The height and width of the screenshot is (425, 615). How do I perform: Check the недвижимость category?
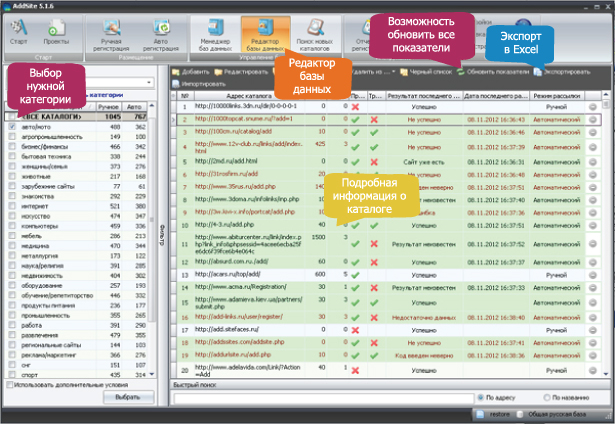(12, 275)
